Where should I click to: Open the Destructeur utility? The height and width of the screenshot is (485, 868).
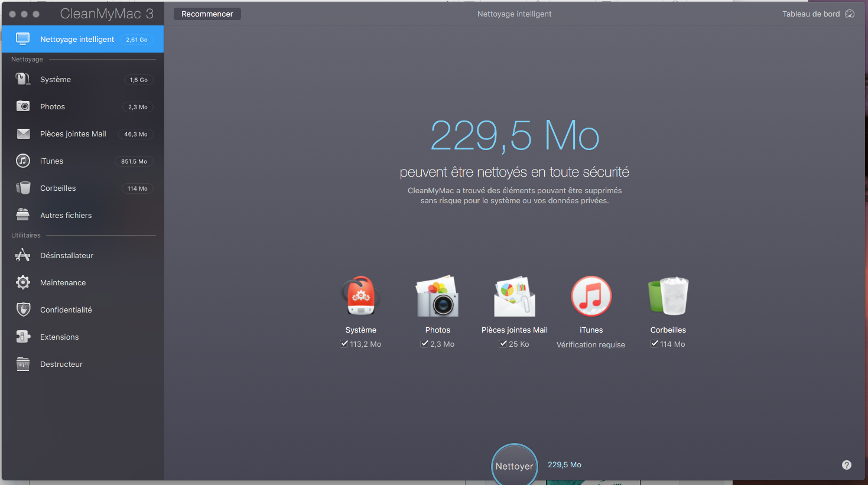pos(83,364)
